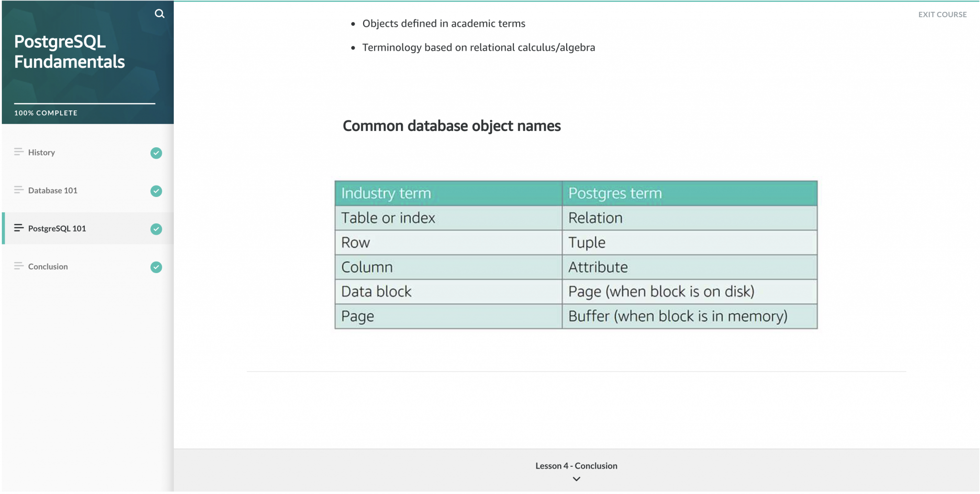The width and height of the screenshot is (980, 494).
Task: Toggle the History completion checkmark
Action: click(156, 153)
